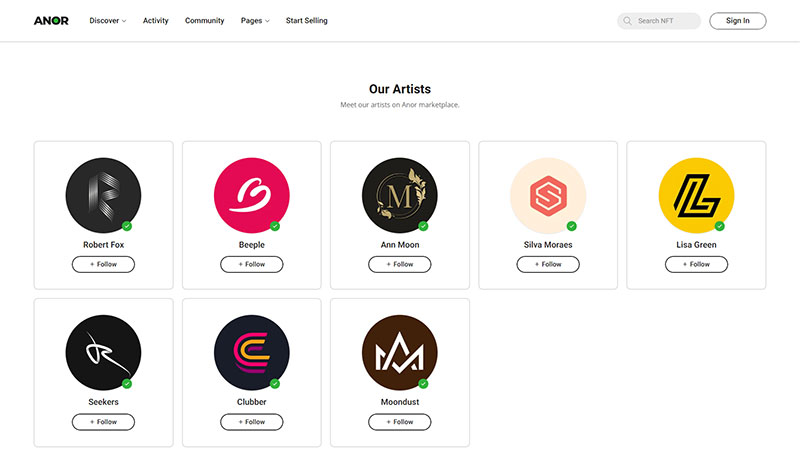This screenshot has height=454, width=800.
Task: Follow Silva Moraes
Action: [548, 264]
